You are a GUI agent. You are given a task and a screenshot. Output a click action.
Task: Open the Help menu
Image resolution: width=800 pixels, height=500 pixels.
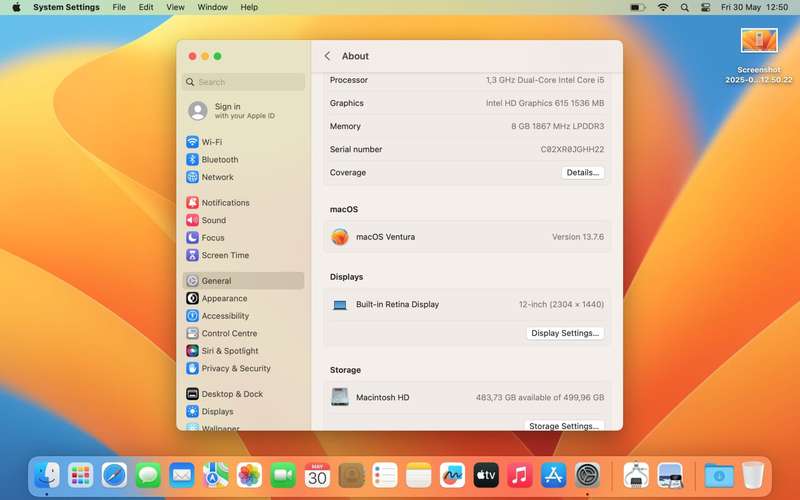[x=249, y=7]
